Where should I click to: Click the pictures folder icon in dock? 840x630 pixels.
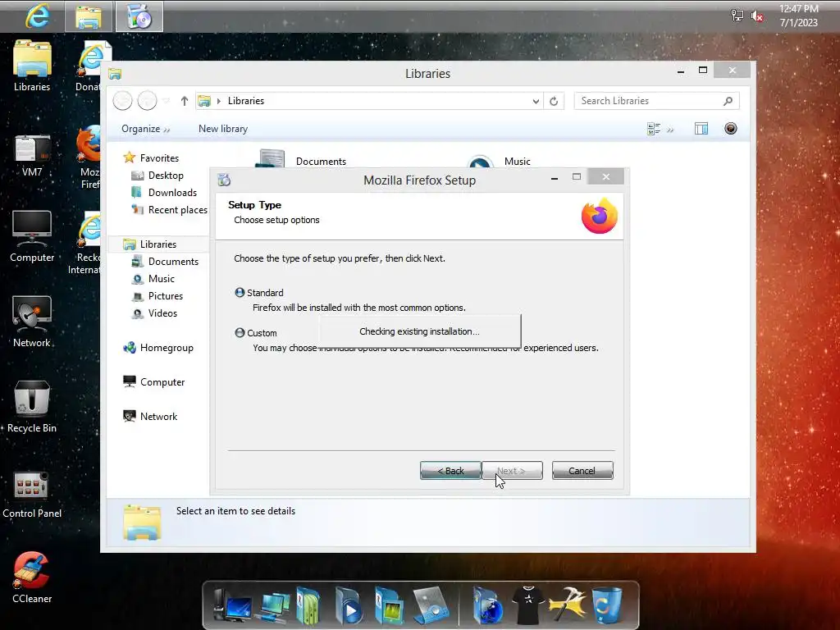click(x=390, y=606)
